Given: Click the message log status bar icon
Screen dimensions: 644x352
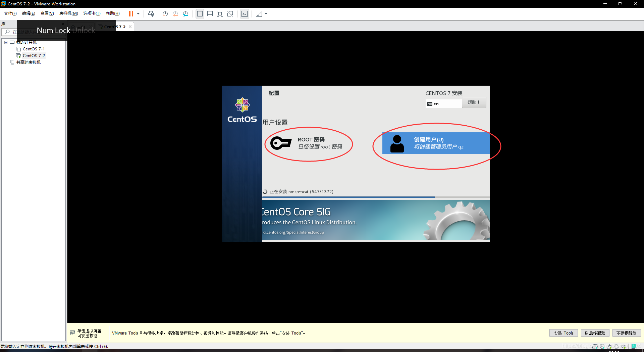Looking at the screenshot, I should pos(634,346).
